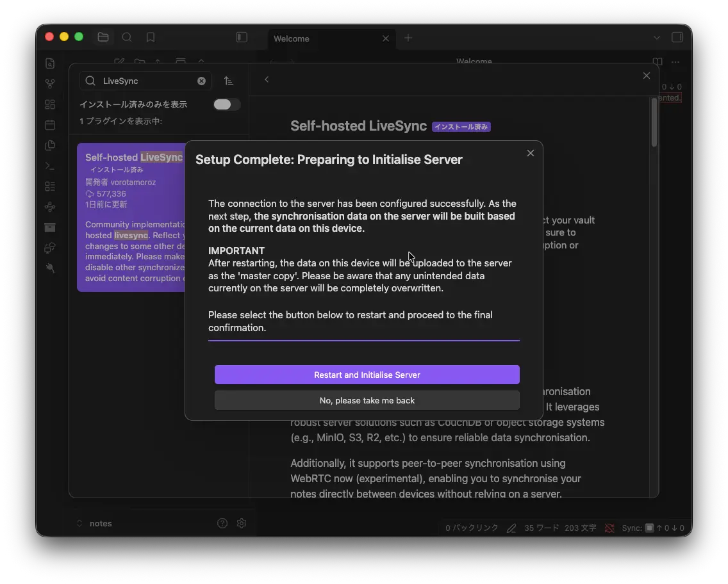728x584 pixels.
Task: Click the Self-hosted LiveSync detail heading
Action: [x=358, y=126]
